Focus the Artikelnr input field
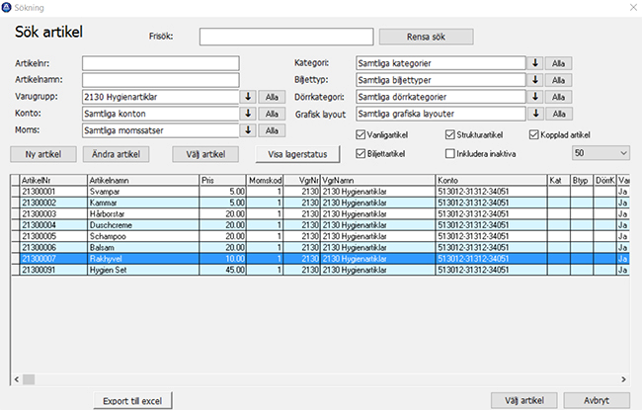 160,63
